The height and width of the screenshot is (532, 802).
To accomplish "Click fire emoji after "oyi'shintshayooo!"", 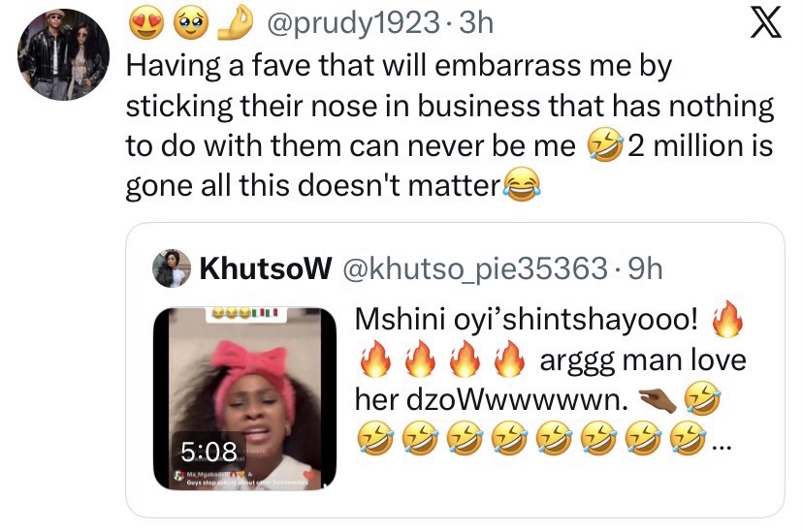I will click(728, 319).
